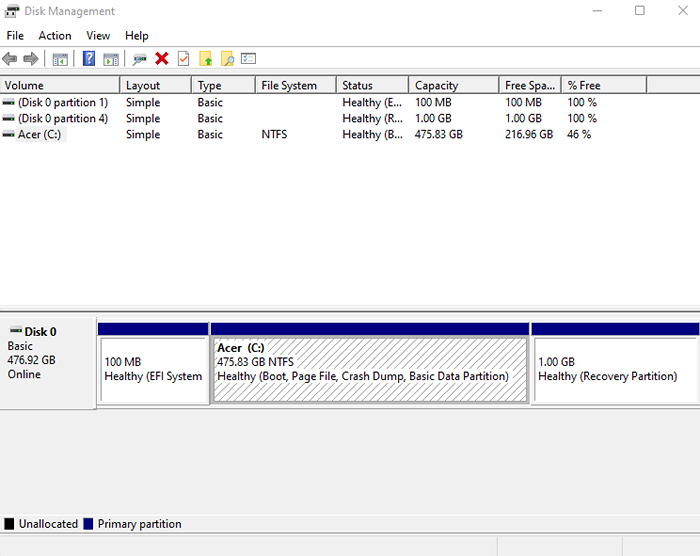The height and width of the screenshot is (556, 700).
Task: Sort by the Layout column header
Action: click(x=155, y=85)
